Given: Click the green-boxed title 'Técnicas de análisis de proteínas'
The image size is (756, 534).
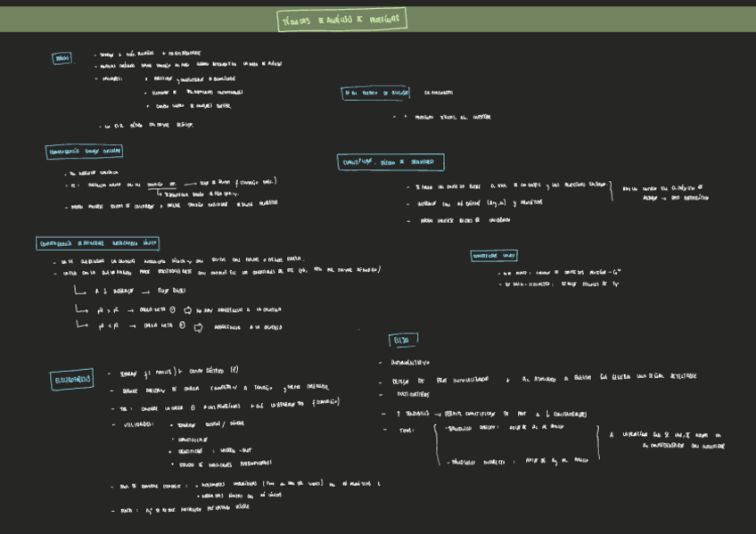Looking at the screenshot, I should tap(342, 20).
